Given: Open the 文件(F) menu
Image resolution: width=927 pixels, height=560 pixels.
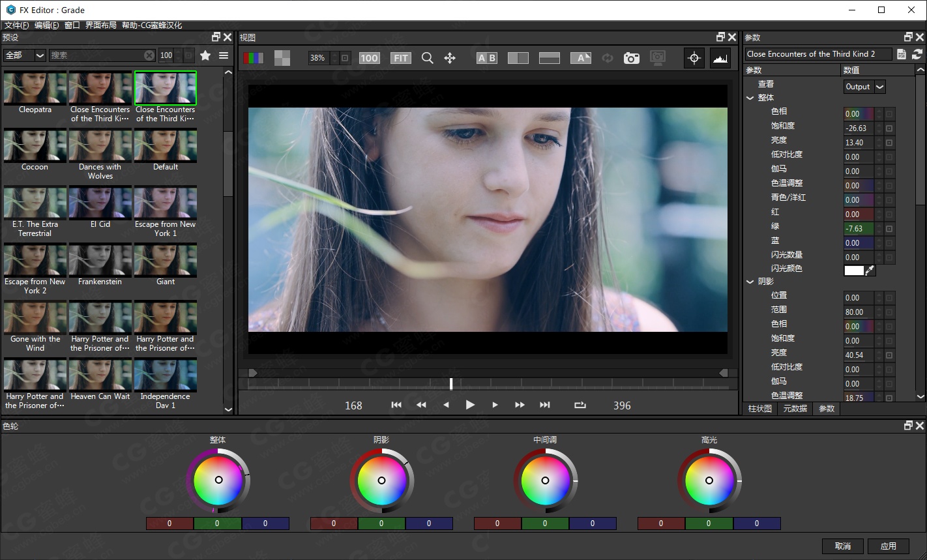Looking at the screenshot, I should pos(17,25).
